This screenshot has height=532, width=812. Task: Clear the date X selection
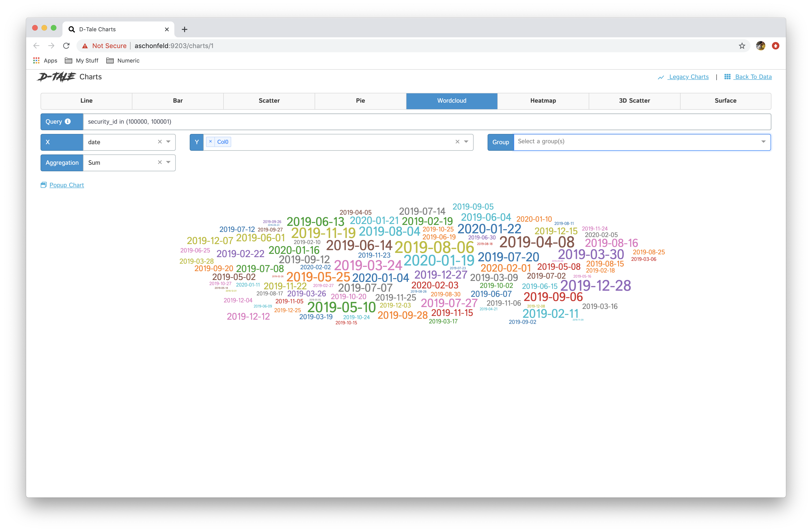tap(160, 142)
